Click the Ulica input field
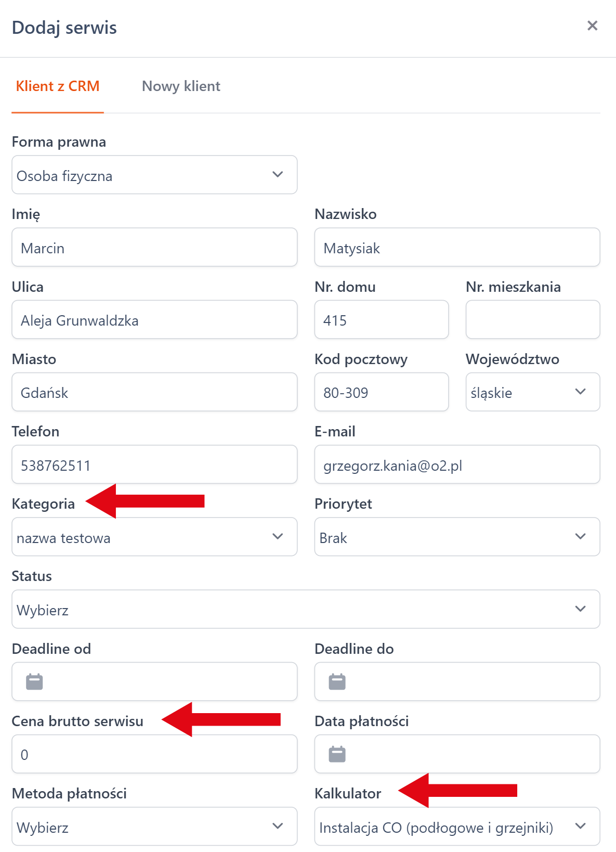 pyautogui.click(x=154, y=320)
